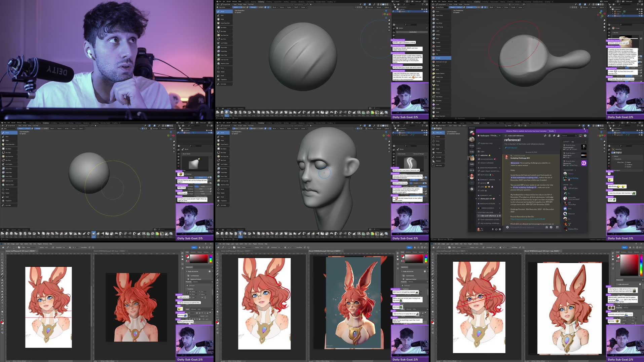Select Photoshop Eyedropper in black-background bunny frame
The height and width of the screenshot is (362, 644).
click(x=2, y=271)
